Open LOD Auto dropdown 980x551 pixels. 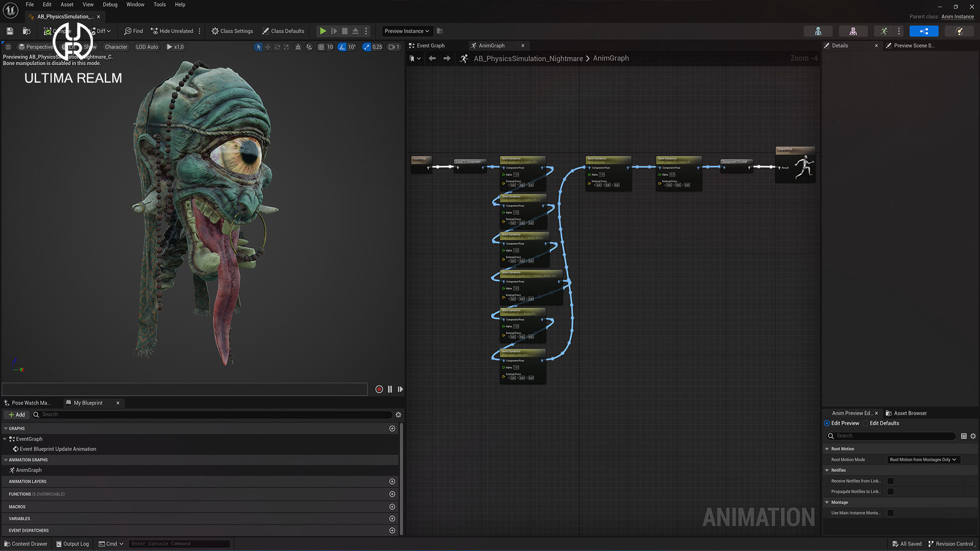[x=147, y=47]
